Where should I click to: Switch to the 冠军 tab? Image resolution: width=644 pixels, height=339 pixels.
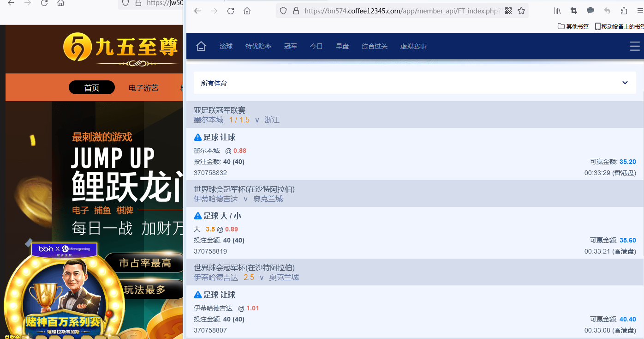pos(291,46)
